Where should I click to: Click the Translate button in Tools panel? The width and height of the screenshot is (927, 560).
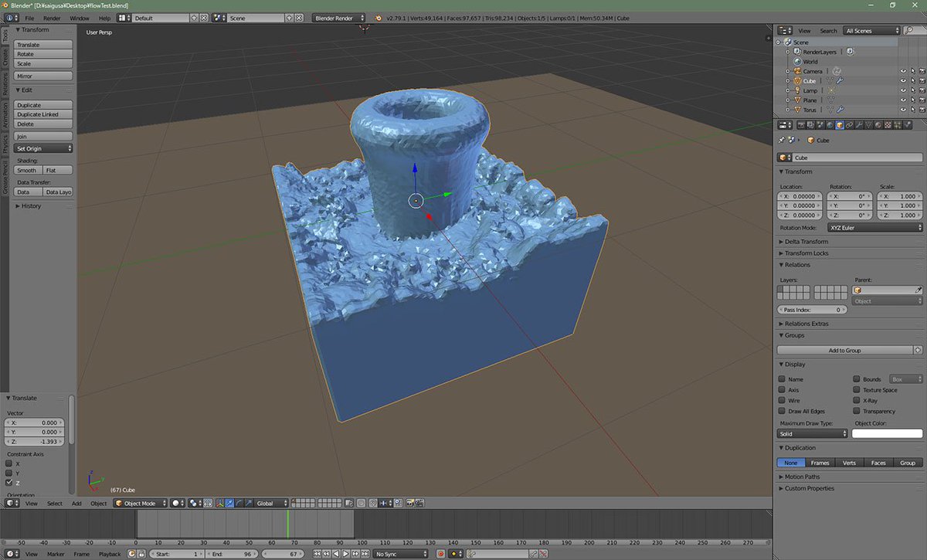[43, 45]
